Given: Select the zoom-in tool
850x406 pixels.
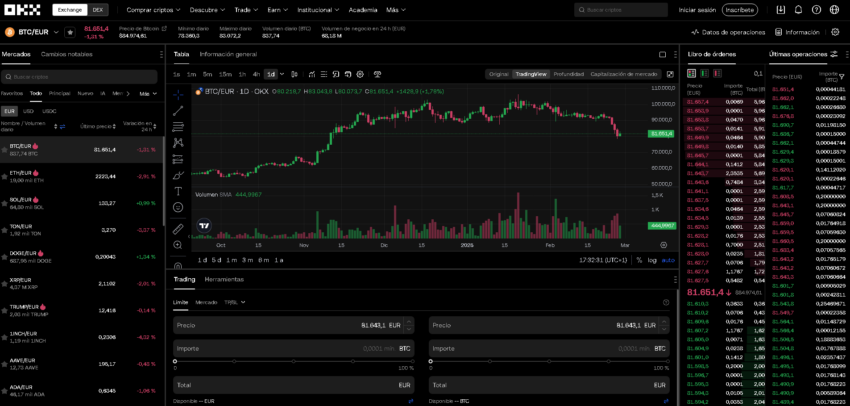Looking at the screenshot, I should click(178, 245).
